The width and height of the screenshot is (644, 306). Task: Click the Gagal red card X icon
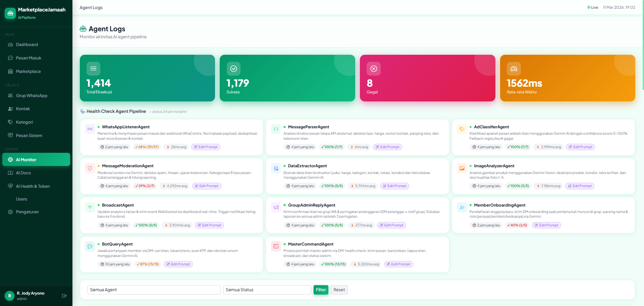pyautogui.click(x=373, y=69)
